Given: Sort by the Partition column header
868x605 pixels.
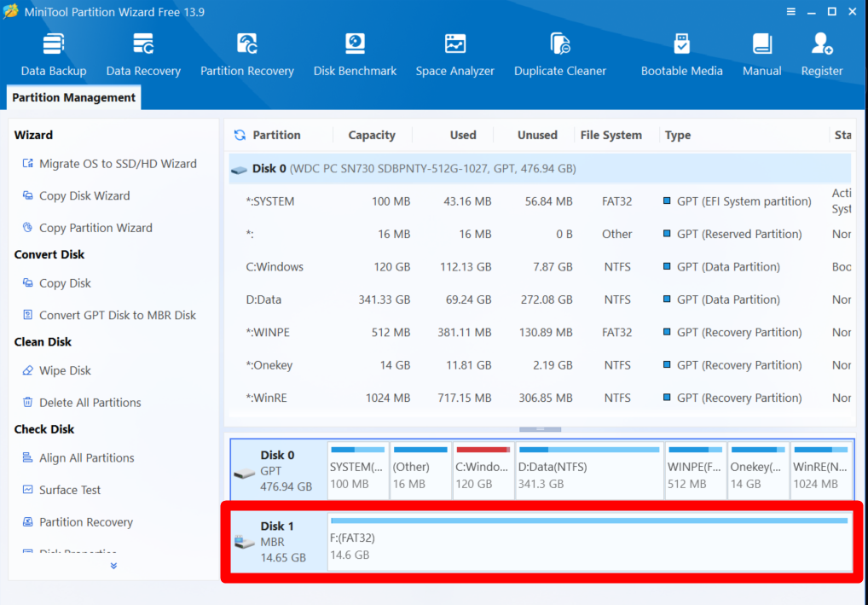Looking at the screenshot, I should (276, 135).
